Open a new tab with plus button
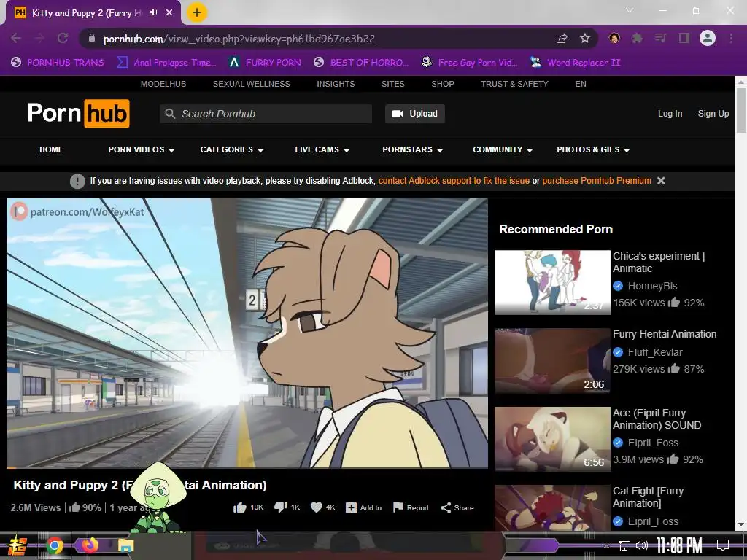The image size is (747, 560). [197, 12]
